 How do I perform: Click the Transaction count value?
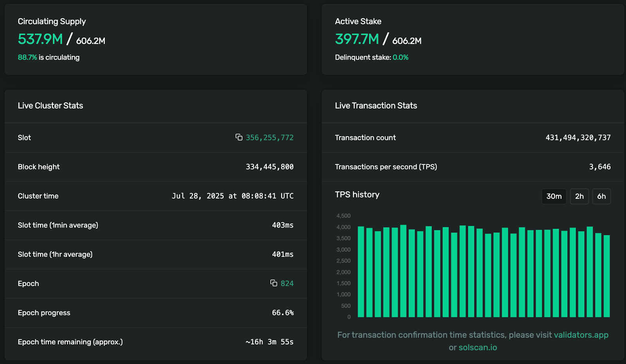tap(578, 137)
